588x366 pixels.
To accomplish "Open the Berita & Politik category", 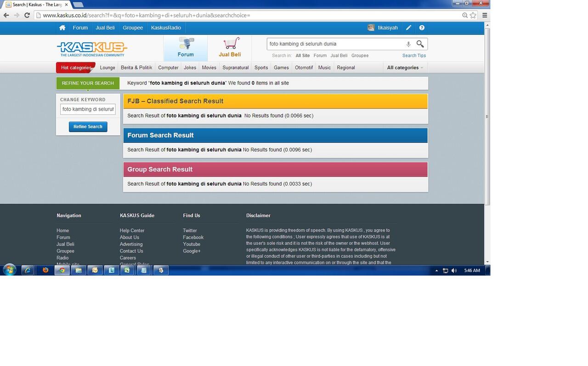I will 136,68.
